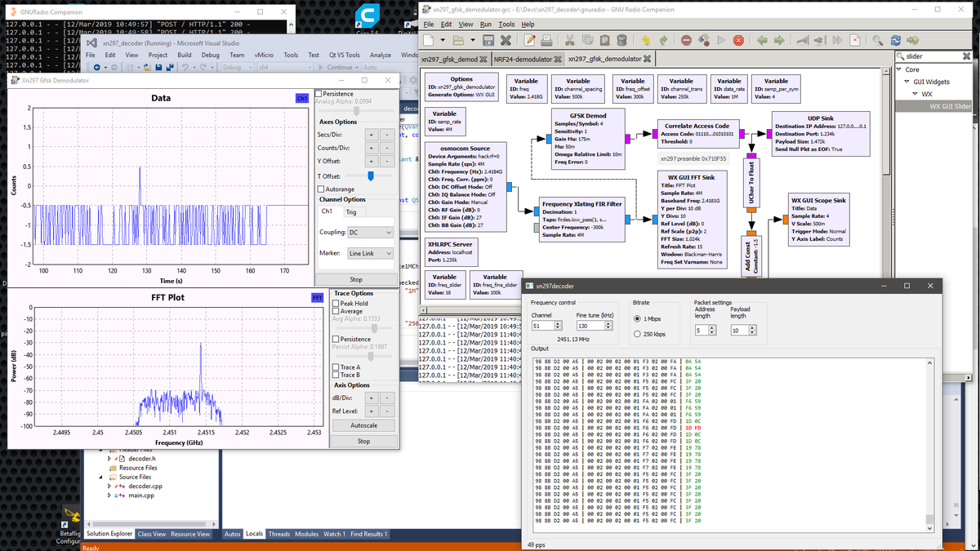Open Run menu in GNU Radio Companion
The width and height of the screenshot is (980, 551).
click(x=485, y=24)
